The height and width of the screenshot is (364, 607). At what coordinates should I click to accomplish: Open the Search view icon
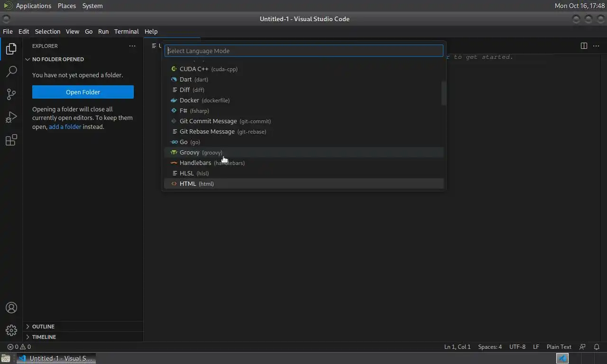click(x=11, y=72)
